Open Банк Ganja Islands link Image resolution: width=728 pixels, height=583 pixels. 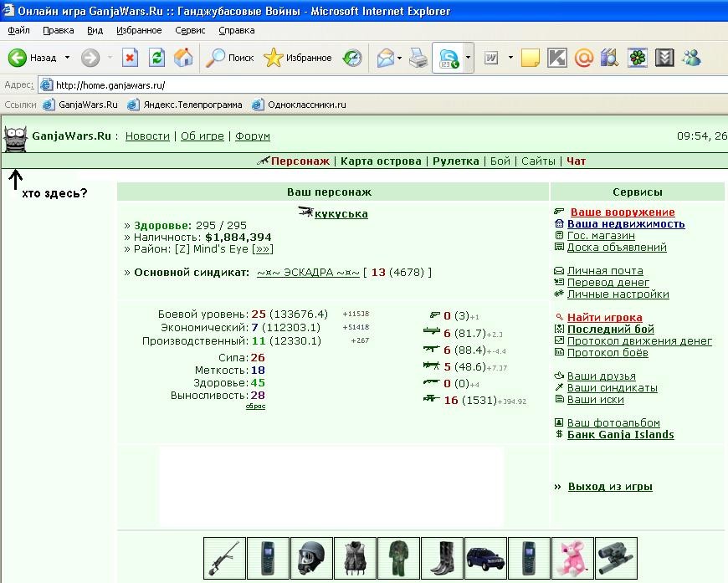[x=620, y=434]
